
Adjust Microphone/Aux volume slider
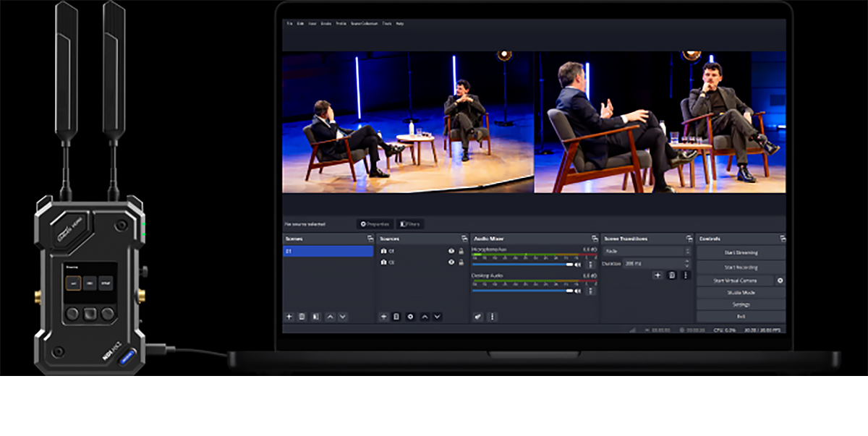click(523, 265)
